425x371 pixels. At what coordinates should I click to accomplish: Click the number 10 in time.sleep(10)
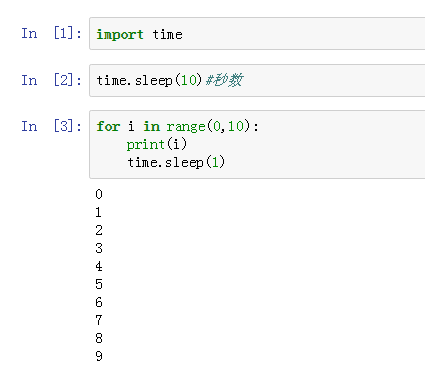pos(189,80)
